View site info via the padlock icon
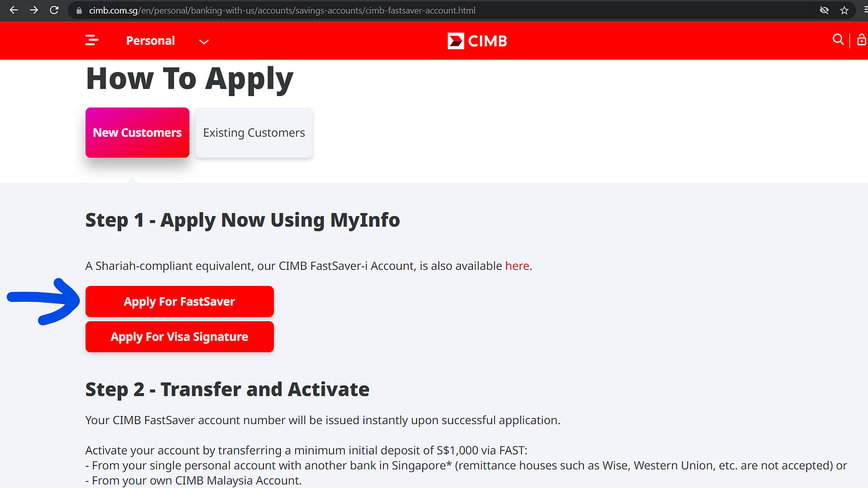This screenshot has height=488, width=868. point(78,11)
